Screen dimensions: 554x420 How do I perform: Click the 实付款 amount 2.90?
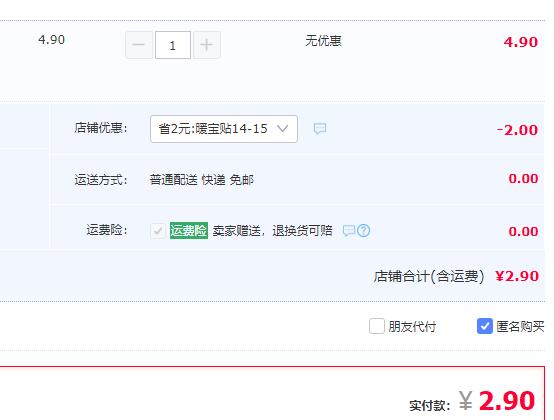507,401
